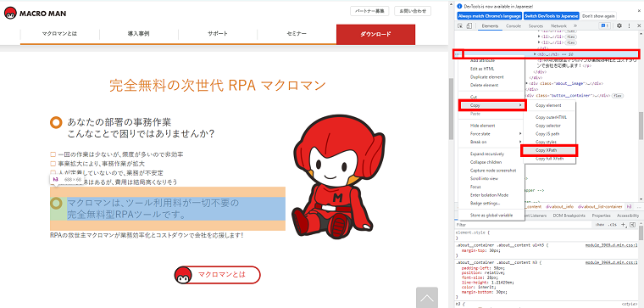Add new style rule plus icon
This screenshot has height=308, width=644.
(x=623, y=225)
